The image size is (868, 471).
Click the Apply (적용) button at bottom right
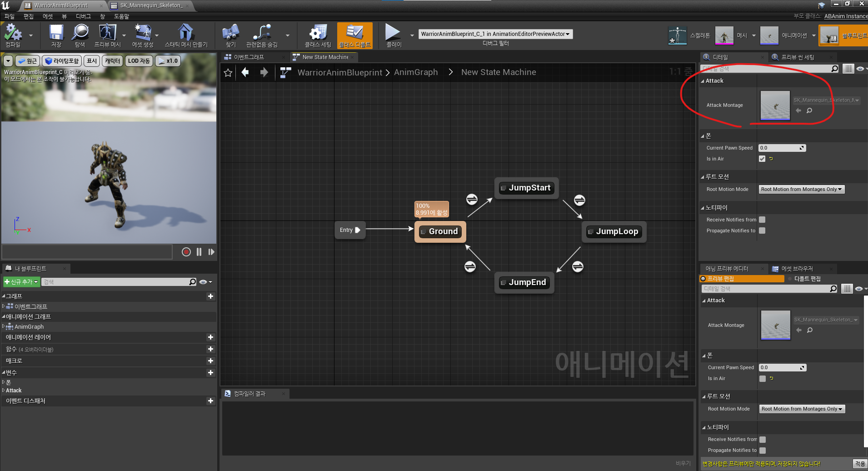(860, 464)
